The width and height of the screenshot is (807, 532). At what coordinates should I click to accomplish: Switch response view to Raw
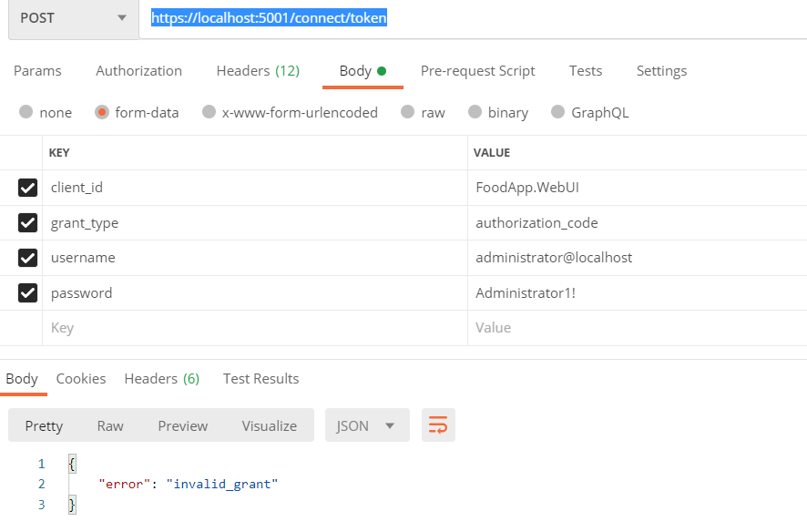click(110, 425)
